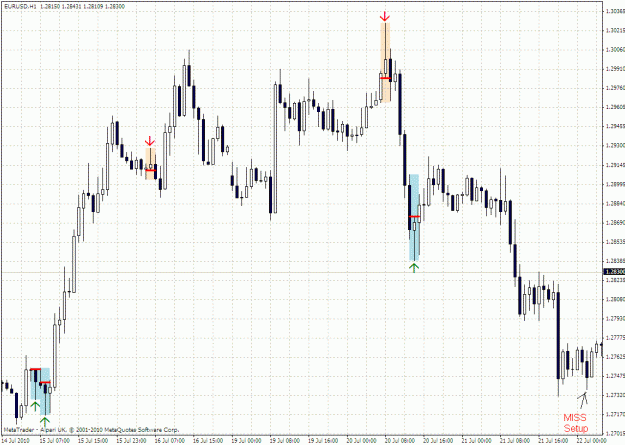This screenshot has width=625, height=445.
Task: Click the "22 Jul 00:00" time axis label
Action: (x=592, y=441)
